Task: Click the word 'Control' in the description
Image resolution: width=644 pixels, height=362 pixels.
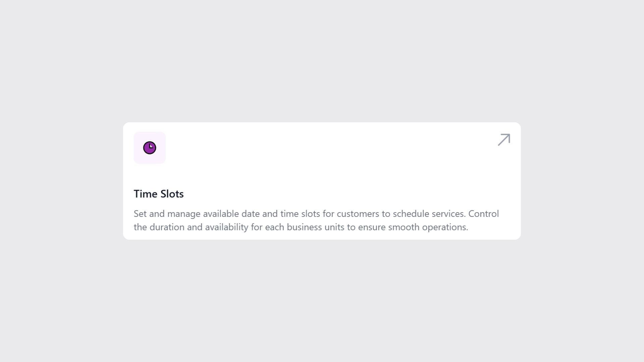Action: [483, 214]
